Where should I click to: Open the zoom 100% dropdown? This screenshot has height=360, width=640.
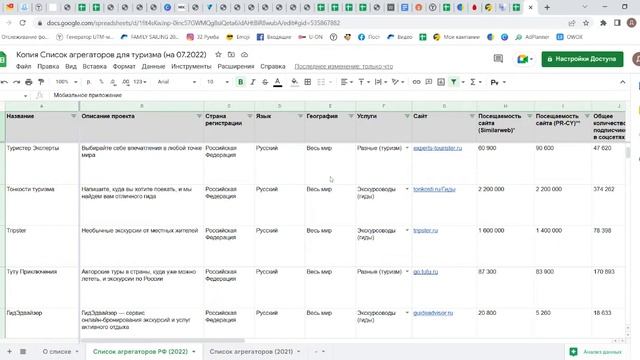point(66,82)
